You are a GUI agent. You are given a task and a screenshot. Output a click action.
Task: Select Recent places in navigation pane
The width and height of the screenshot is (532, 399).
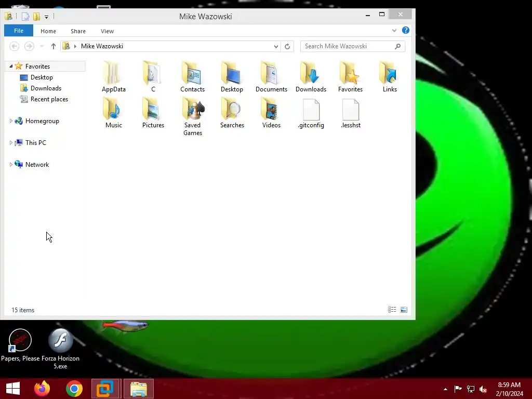click(x=49, y=99)
